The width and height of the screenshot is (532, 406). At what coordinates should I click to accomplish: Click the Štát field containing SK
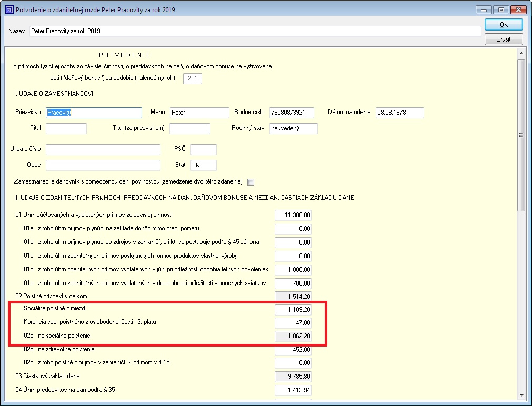[204, 165]
